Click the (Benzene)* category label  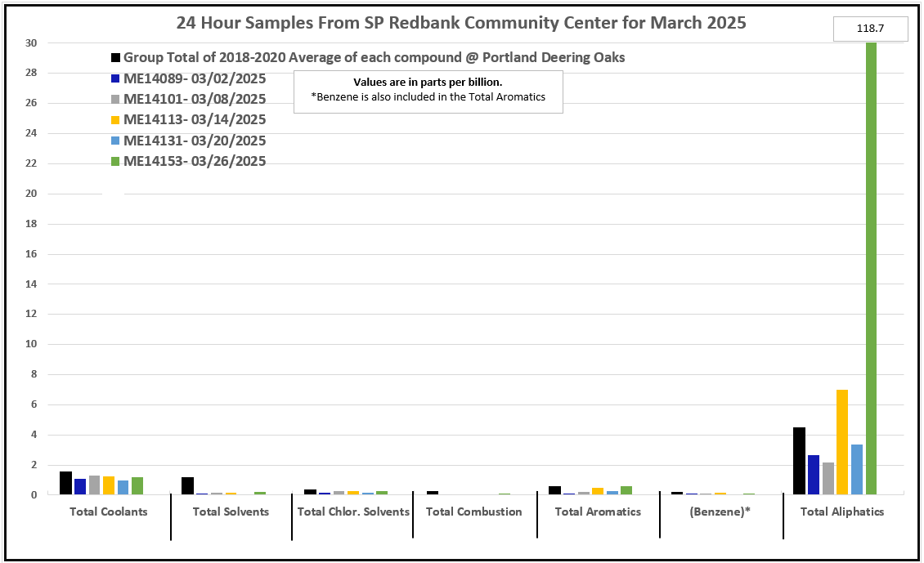point(720,512)
